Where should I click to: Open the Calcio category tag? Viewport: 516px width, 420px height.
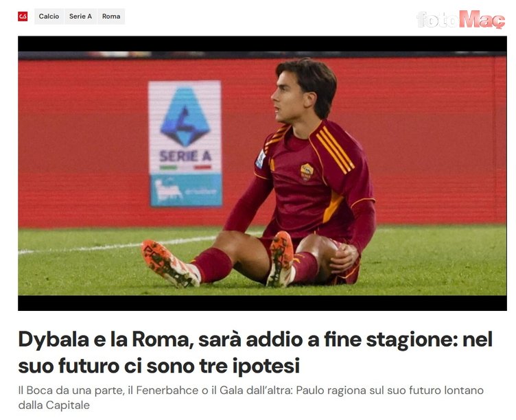49,16
